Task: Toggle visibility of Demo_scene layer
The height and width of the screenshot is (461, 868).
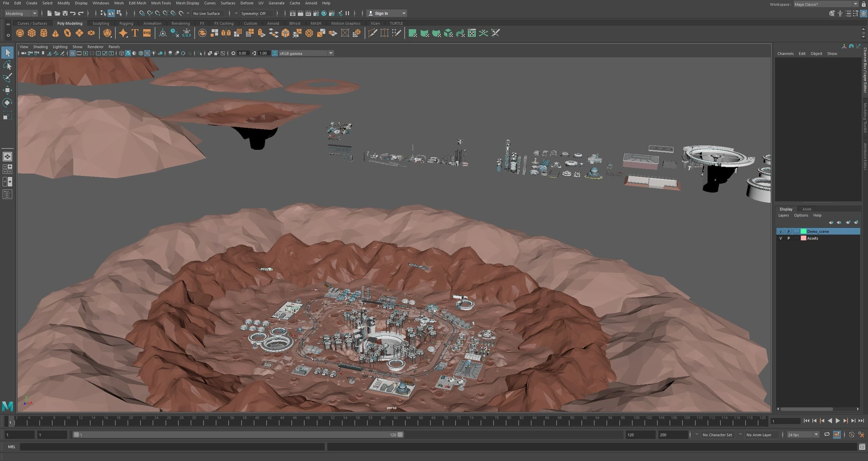Action: (x=780, y=231)
